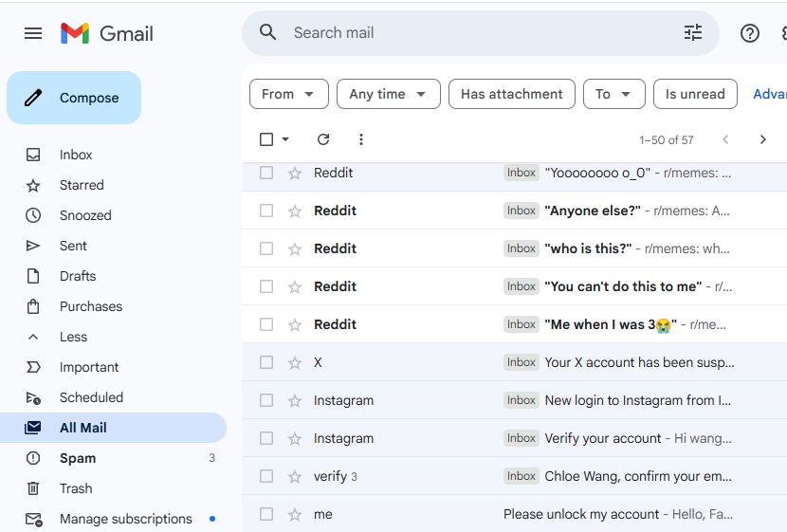Viewport: 787px width, 532px height.
Task: Select the Reddit "Yoooooooo o_0" email checkbox
Action: (266, 173)
